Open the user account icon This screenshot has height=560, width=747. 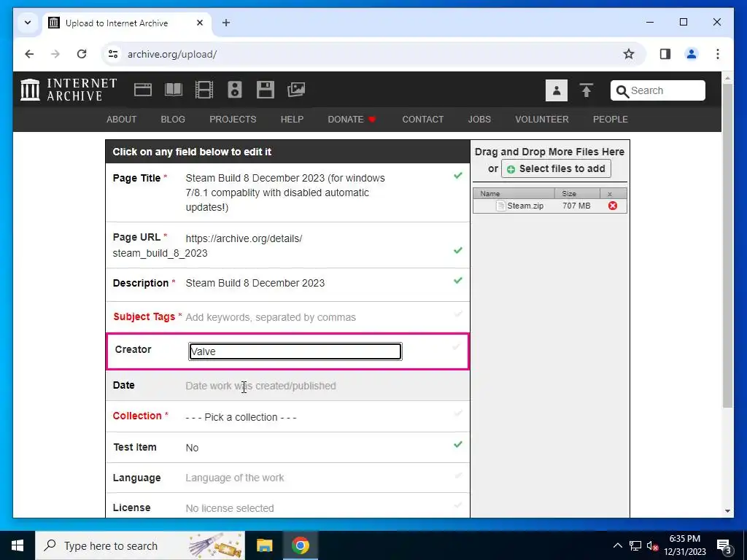coord(557,90)
